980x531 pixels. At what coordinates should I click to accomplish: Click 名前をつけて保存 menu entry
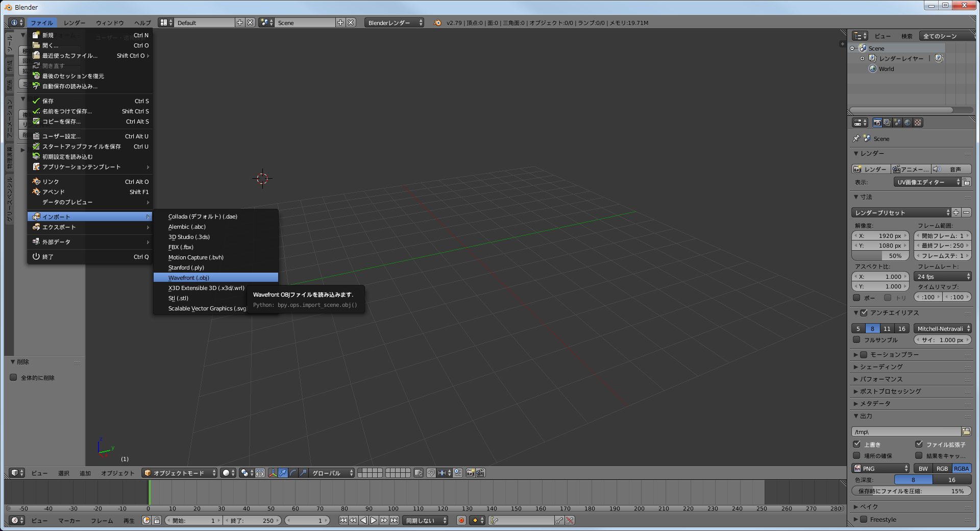90,111
